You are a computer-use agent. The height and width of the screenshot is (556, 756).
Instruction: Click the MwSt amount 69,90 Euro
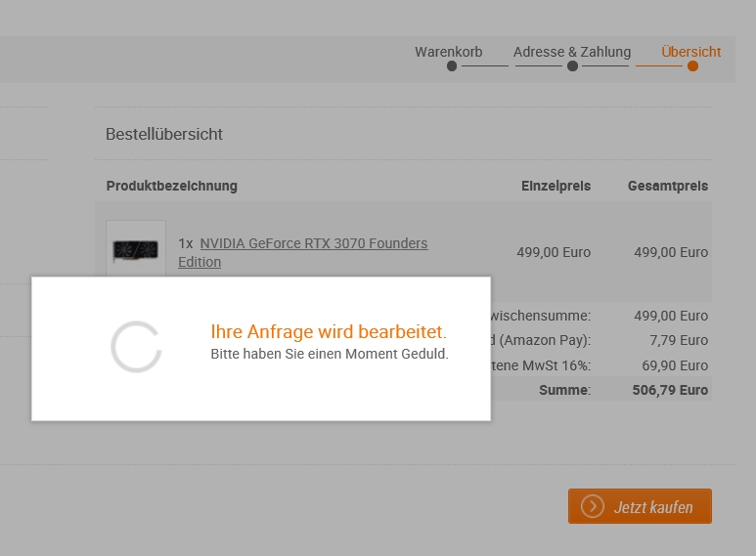(675, 365)
